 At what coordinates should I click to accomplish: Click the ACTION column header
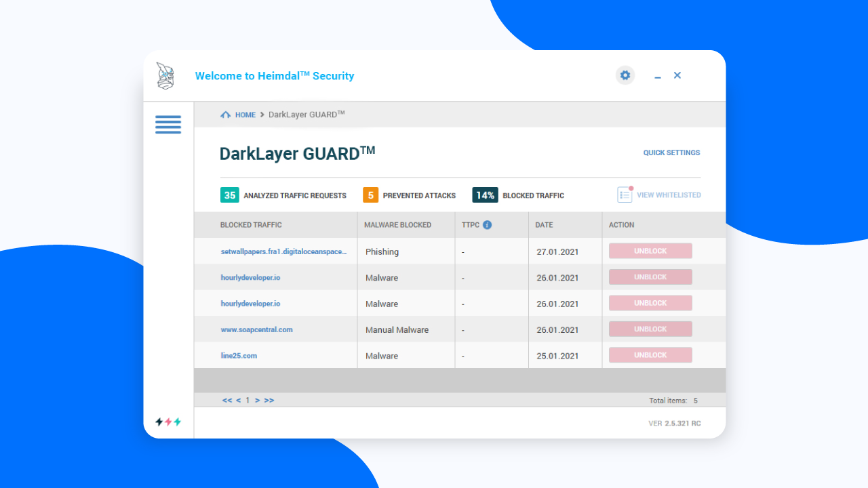[x=621, y=225]
